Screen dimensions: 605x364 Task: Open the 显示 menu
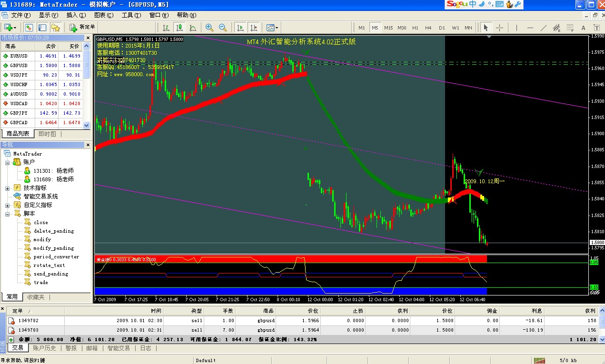[48, 15]
